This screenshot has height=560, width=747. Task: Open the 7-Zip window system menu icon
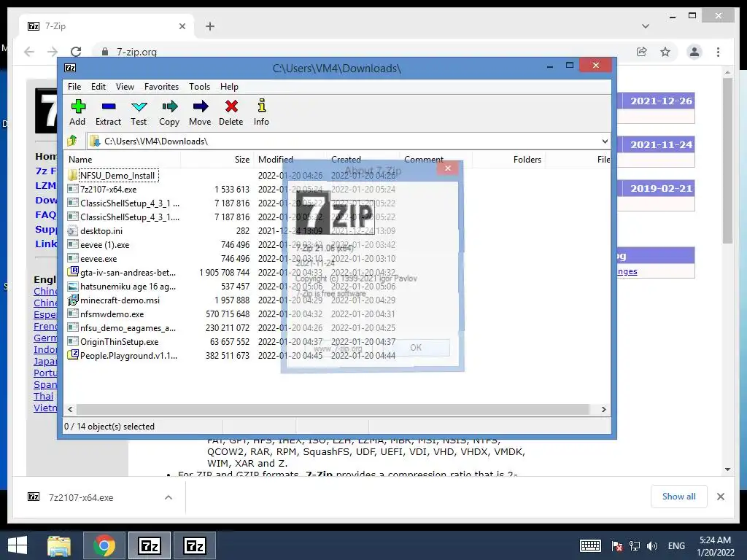70,68
